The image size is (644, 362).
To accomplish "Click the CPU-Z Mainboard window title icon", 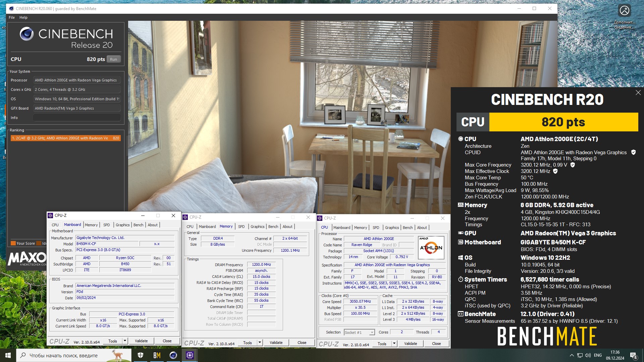I will pos(50,216).
